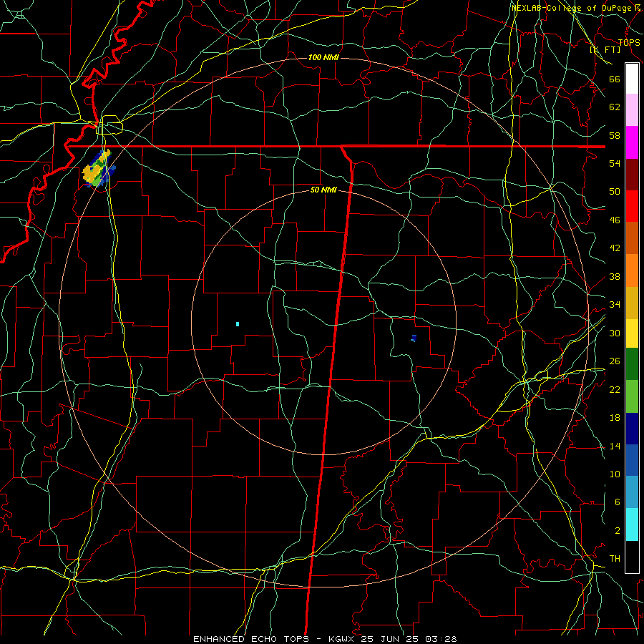Click the K FT units label
This screenshot has width=644, height=644.
605,49
